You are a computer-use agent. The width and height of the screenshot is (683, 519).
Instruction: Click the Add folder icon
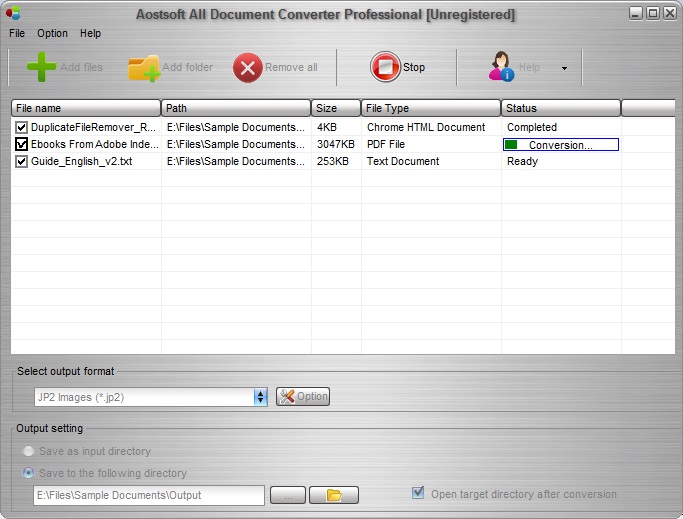(144, 68)
